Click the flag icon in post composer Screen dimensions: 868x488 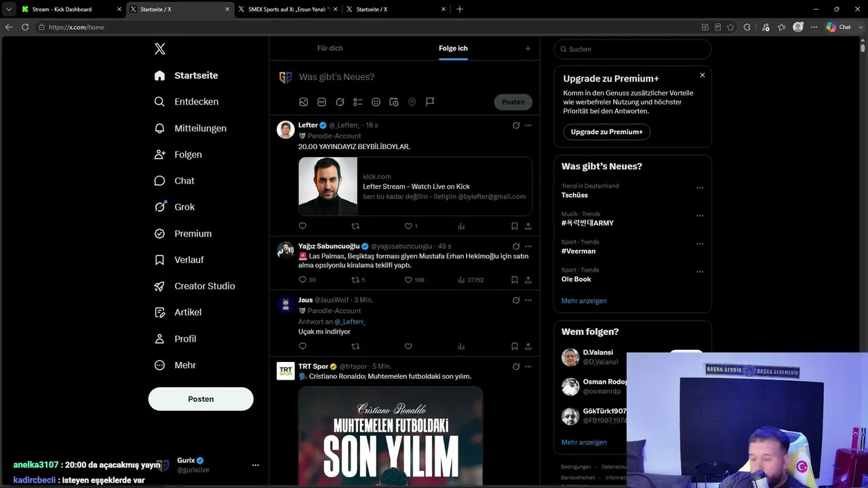coord(430,102)
